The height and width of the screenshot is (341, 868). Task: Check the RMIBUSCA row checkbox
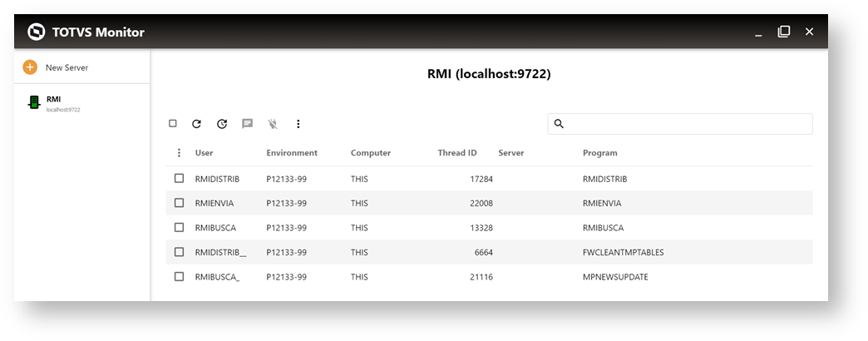179,227
